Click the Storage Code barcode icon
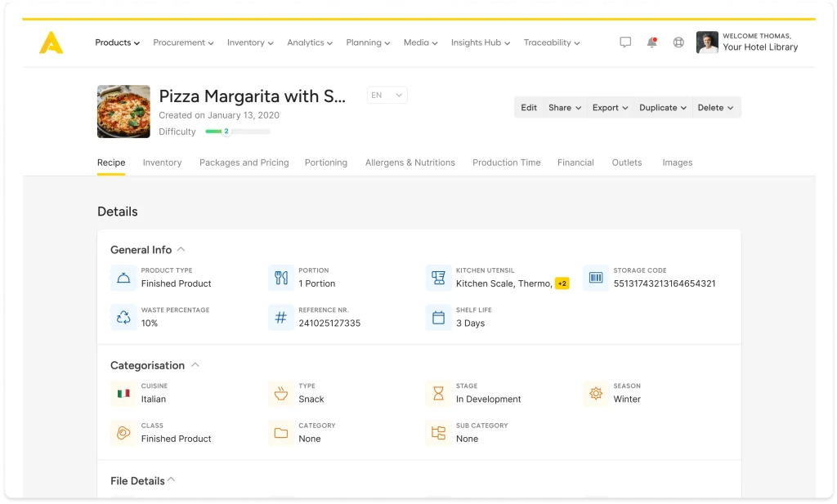The width and height of the screenshot is (837, 504). (596, 278)
